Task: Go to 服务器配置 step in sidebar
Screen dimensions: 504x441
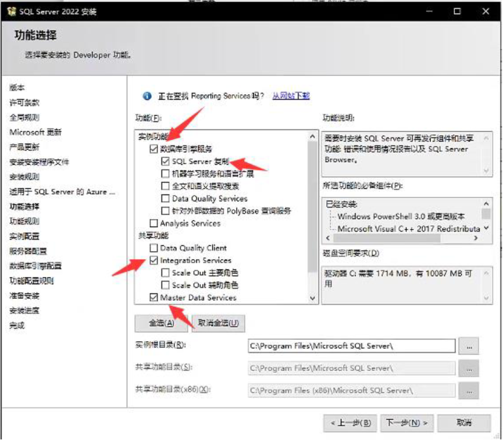Action: [x=28, y=251]
